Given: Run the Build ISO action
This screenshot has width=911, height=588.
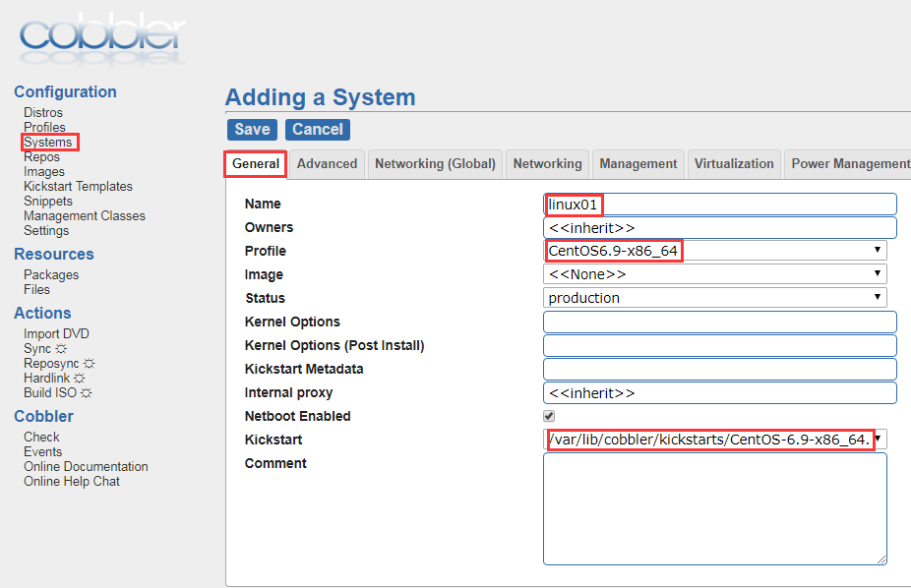Looking at the screenshot, I should click(50, 393).
